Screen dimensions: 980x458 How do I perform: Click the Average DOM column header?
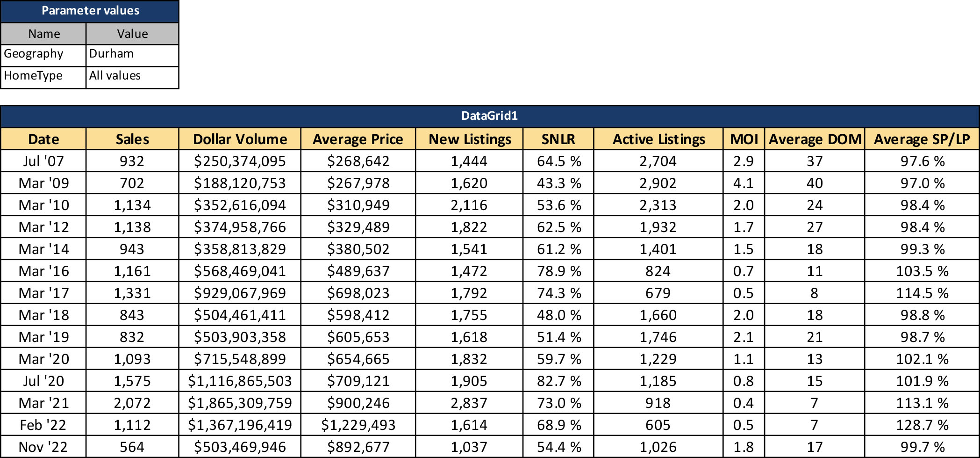point(815,139)
